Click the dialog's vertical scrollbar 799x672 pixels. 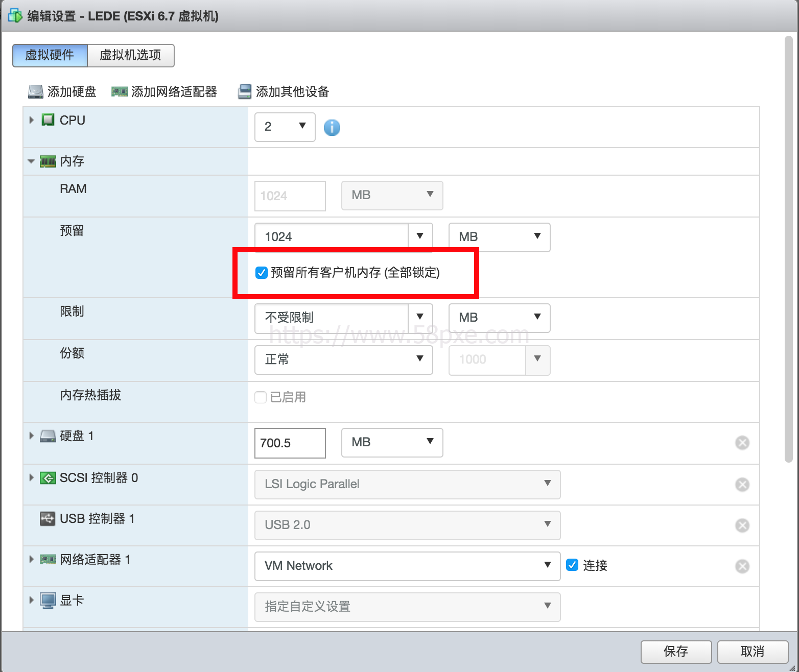789,250
